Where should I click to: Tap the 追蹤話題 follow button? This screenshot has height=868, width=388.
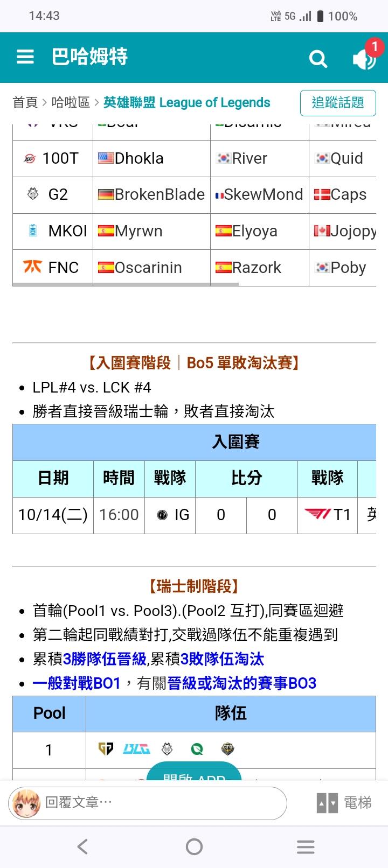click(338, 102)
